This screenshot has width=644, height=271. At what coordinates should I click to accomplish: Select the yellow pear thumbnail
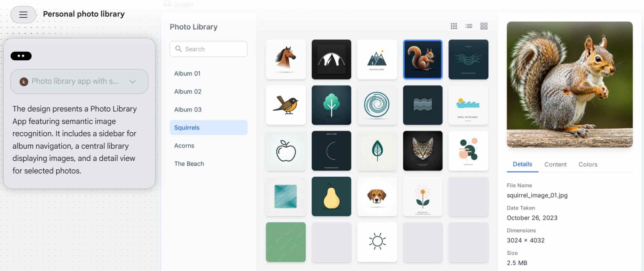(331, 196)
